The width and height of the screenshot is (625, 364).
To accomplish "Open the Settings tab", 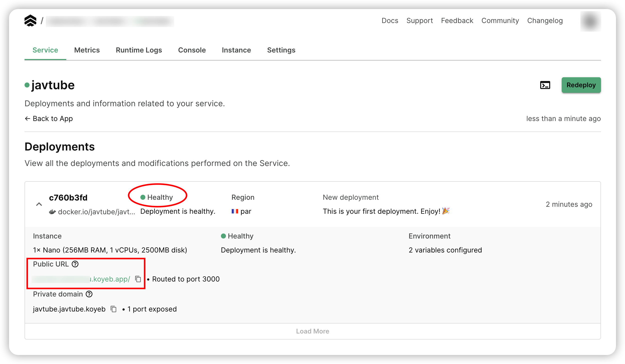I will (281, 50).
